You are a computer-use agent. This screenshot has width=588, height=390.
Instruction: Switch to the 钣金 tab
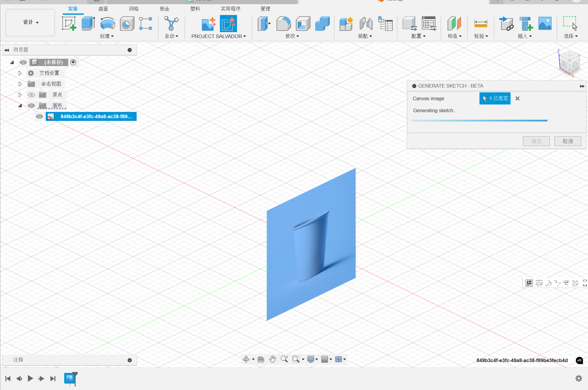click(164, 9)
